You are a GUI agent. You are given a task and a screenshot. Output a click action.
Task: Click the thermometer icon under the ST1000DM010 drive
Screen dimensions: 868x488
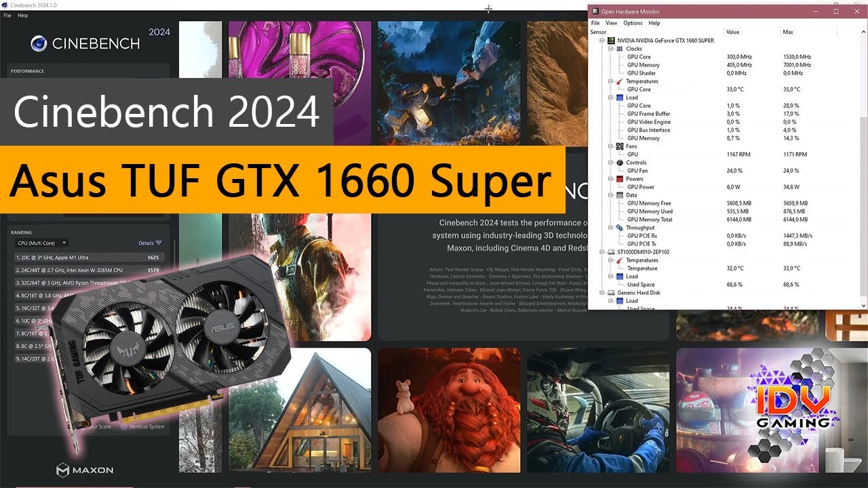point(620,260)
